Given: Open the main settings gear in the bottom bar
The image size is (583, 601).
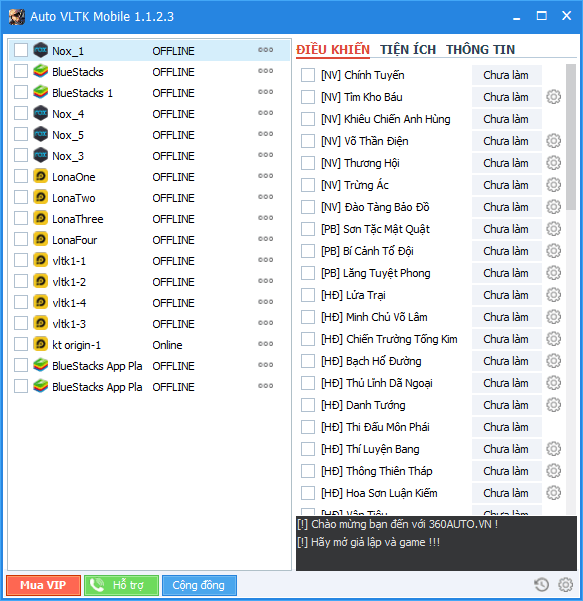Looking at the screenshot, I should (x=566, y=585).
